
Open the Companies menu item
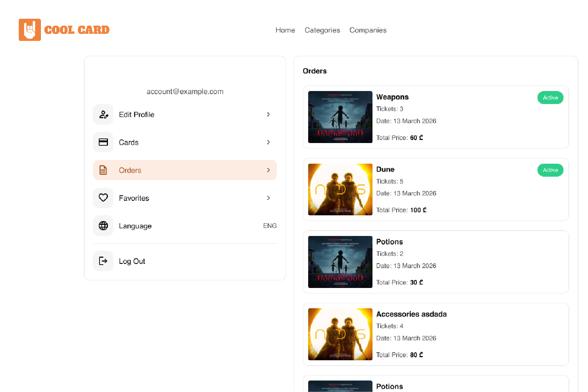tap(368, 30)
